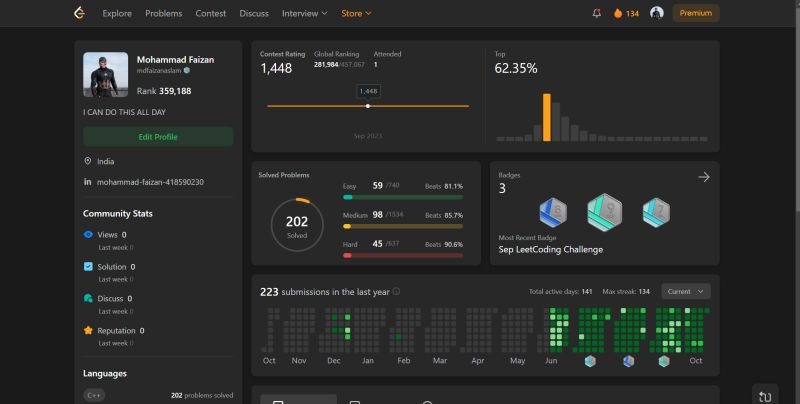Click the Total active days 141 text
Image resolution: width=800 pixels, height=404 pixels.
click(x=561, y=292)
